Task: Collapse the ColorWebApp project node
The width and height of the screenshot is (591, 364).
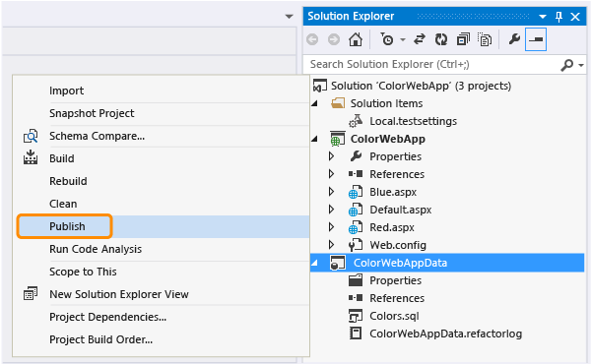Action: (x=315, y=139)
